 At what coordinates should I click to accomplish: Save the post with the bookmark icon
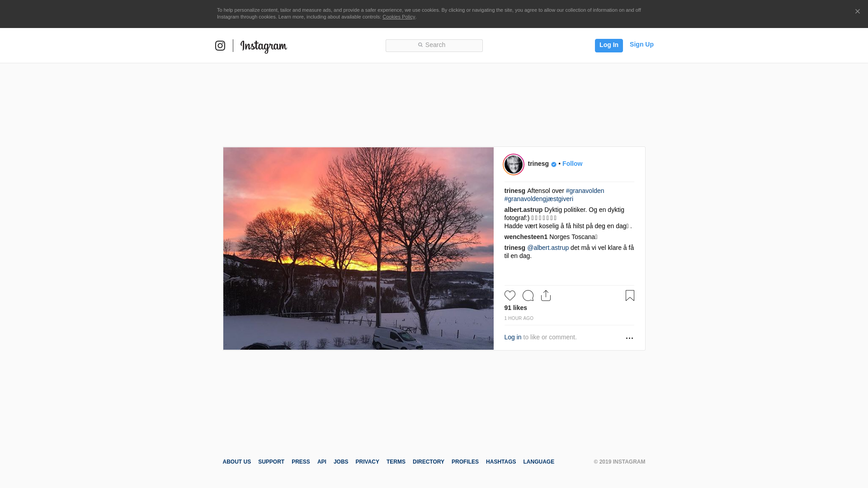click(x=630, y=296)
